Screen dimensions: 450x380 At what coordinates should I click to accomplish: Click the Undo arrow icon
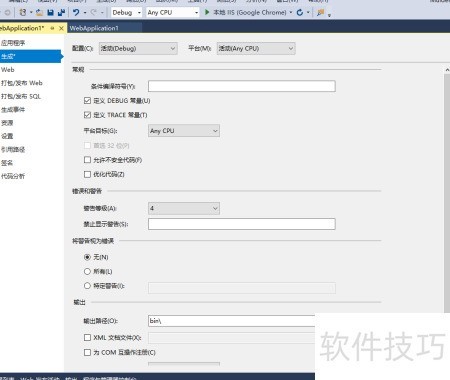[x=76, y=13]
